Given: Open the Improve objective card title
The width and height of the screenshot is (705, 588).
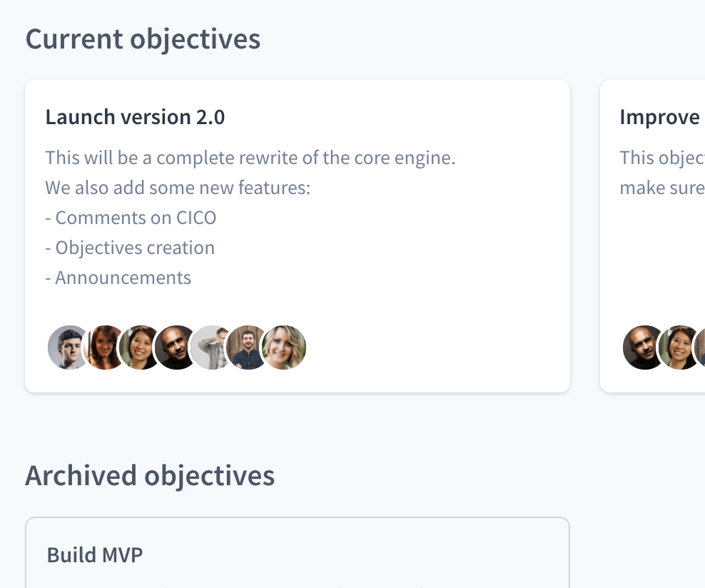Looking at the screenshot, I should point(659,117).
